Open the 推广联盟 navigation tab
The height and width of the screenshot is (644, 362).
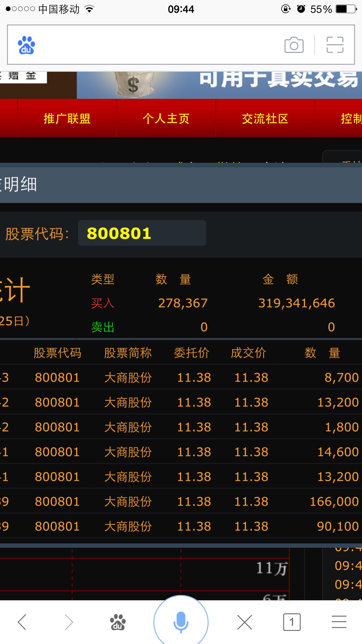click(67, 118)
